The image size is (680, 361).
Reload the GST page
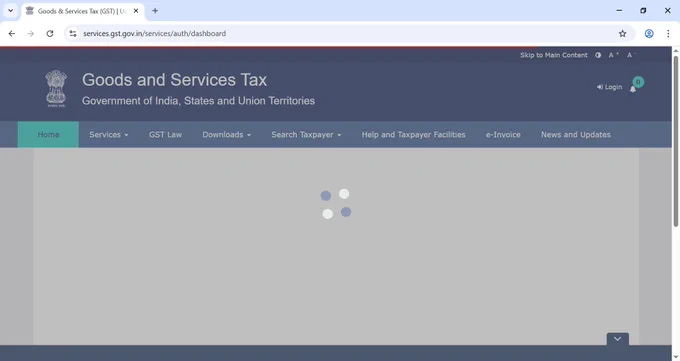50,33
